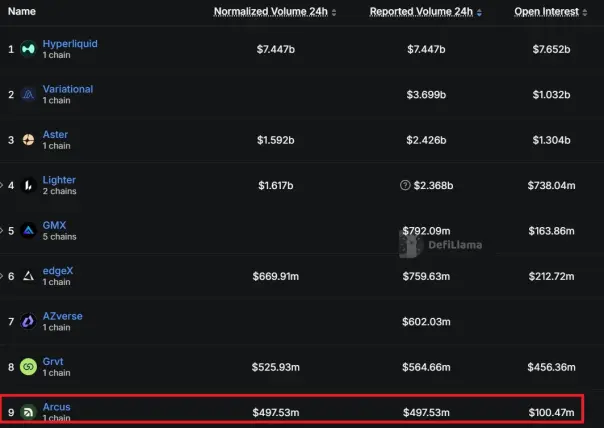Click the Open Interest column header
Screen dimensions: 604x428
(x=547, y=12)
